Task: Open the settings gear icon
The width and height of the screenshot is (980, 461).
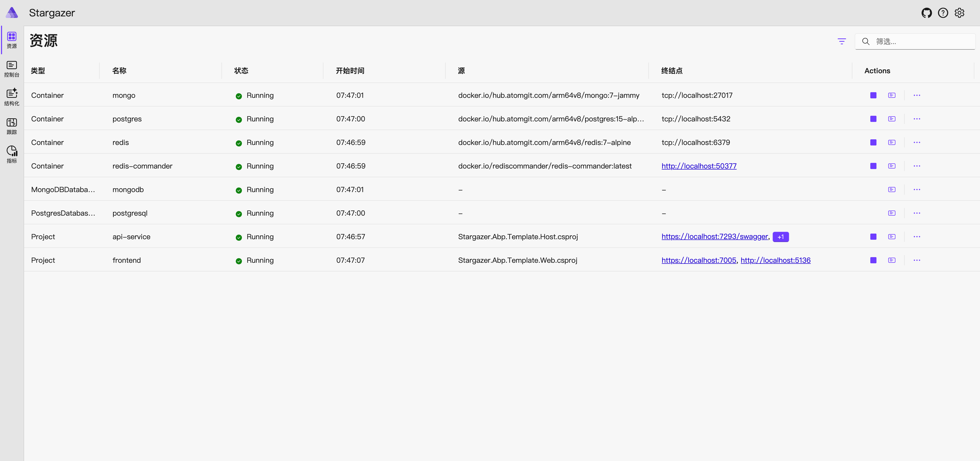Action: coord(959,13)
